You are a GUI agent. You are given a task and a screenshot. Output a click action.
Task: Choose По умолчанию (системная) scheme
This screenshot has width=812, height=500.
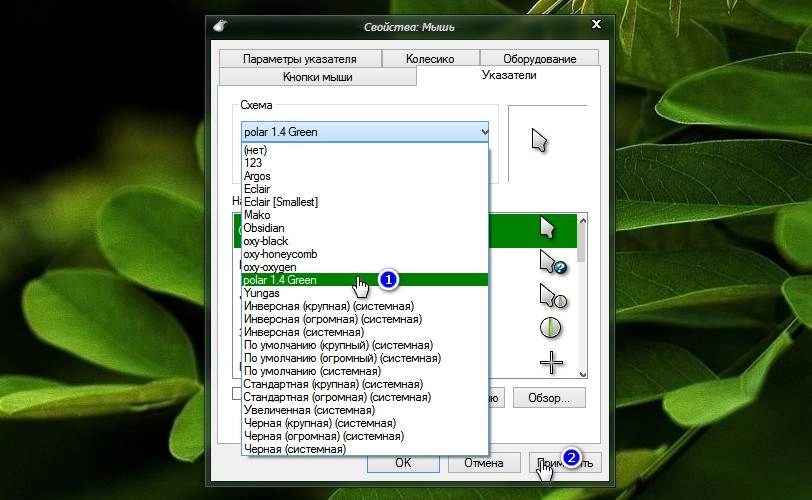(365, 371)
